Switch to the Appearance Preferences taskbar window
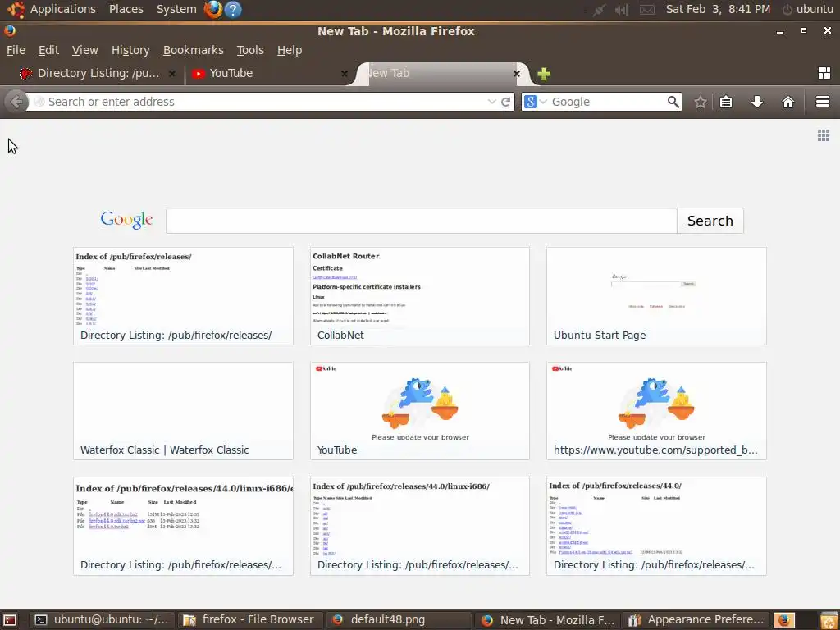Screen dimensions: 840x630 click(x=696, y=620)
